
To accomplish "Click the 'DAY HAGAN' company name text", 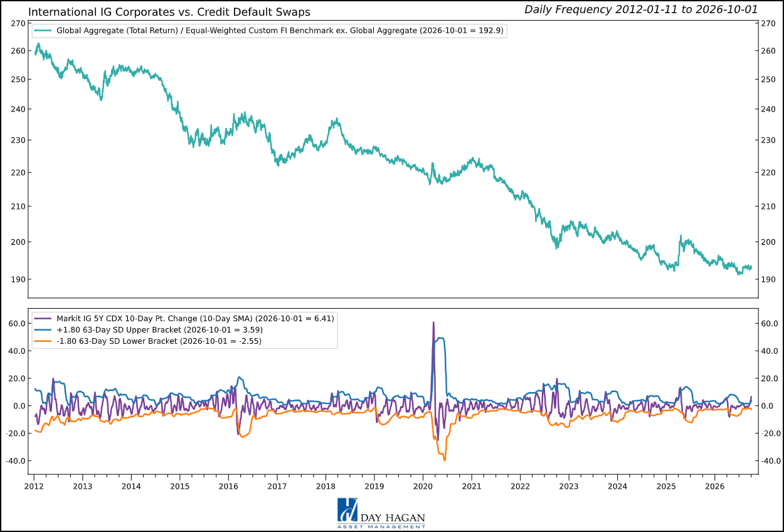I will click(x=393, y=518).
